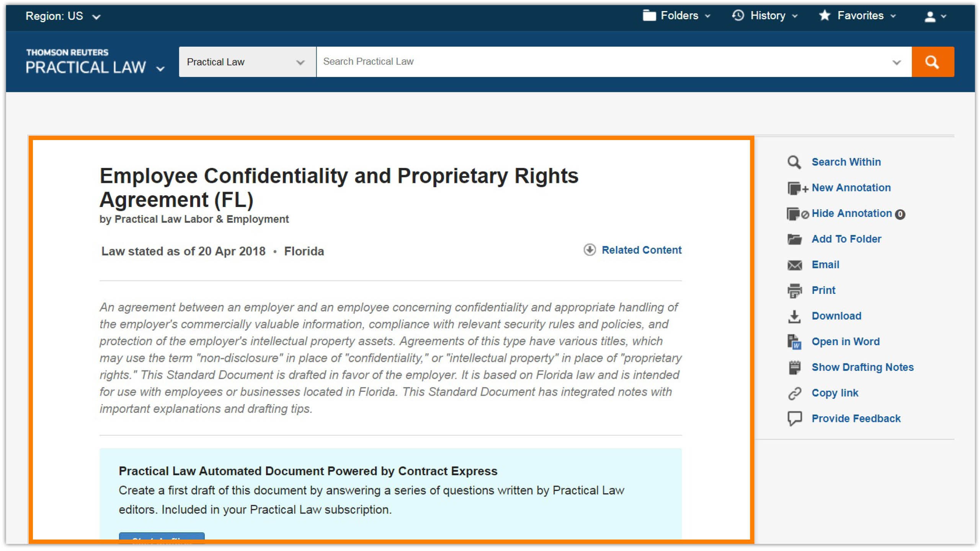Click the Open in Word icon
Viewport: 980px width, 551px height.
pyautogui.click(x=794, y=342)
